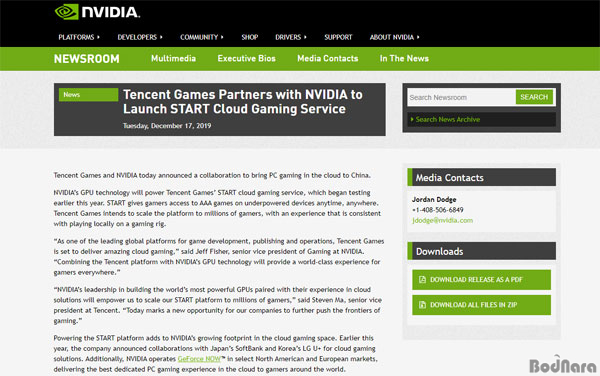The height and width of the screenshot is (376, 600).
Task: Expand the Developers menu arrow
Action: (x=161, y=37)
